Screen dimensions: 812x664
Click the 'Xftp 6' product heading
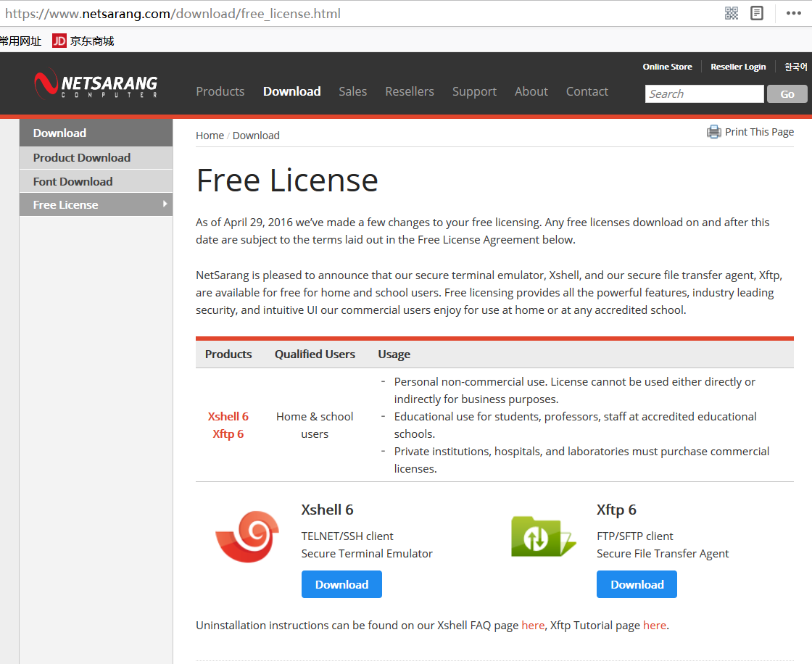click(616, 510)
